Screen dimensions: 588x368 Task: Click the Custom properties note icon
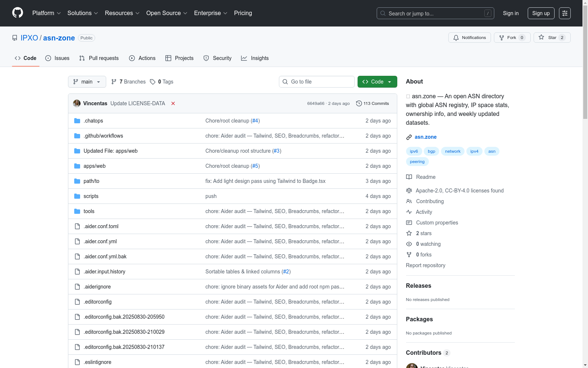409,223
